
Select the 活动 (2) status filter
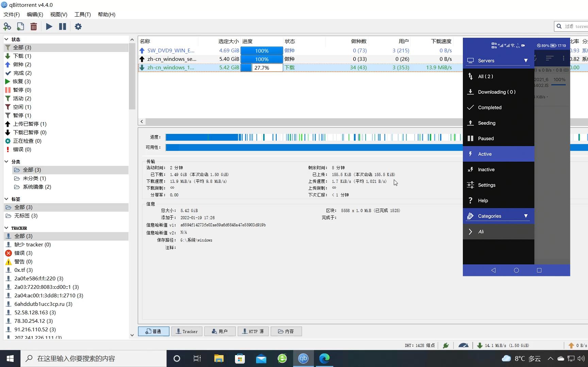pyautogui.click(x=66, y=99)
